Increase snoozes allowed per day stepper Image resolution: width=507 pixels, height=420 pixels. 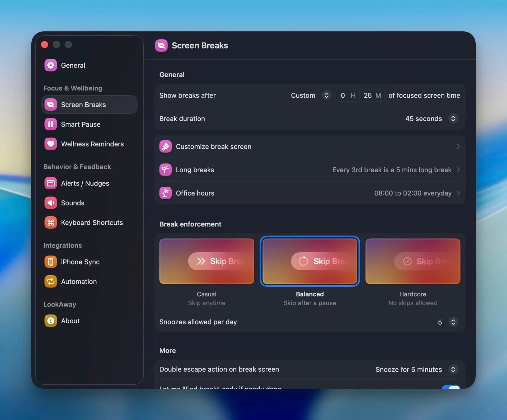[x=453, y=320]
